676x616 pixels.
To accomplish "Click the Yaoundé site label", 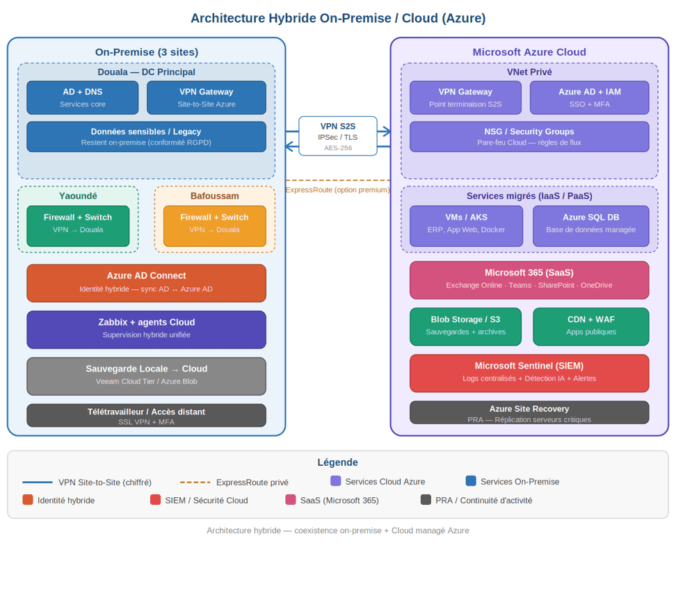I will [x=78, y=195].
